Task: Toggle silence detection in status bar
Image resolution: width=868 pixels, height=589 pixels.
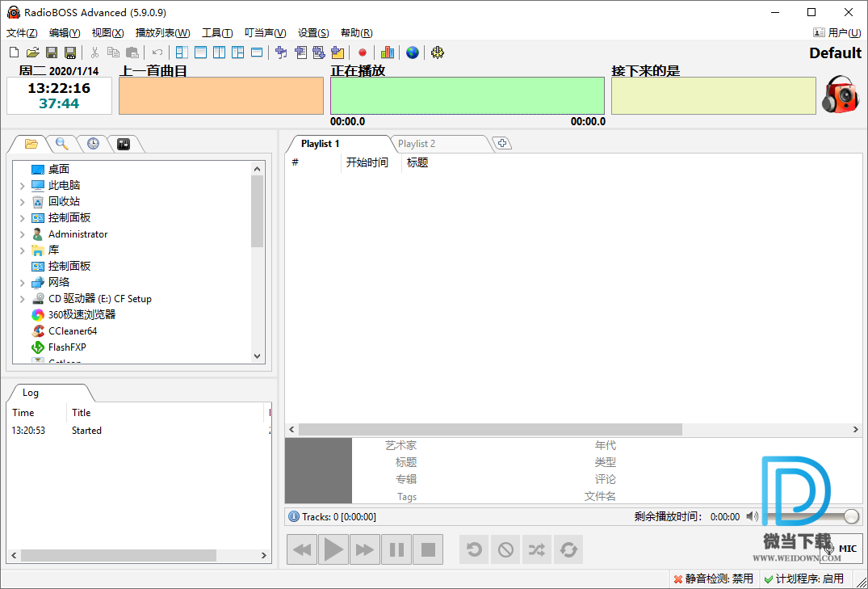Action: (714, 579)
